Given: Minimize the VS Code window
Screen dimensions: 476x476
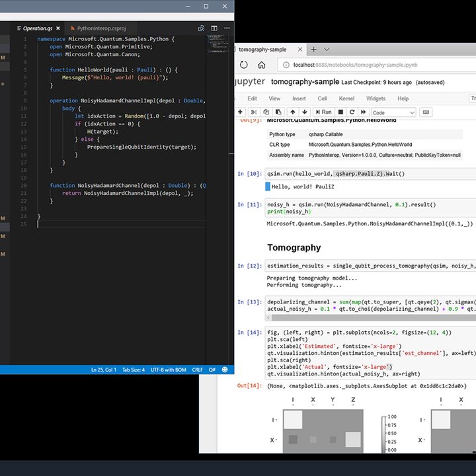Looking at the screenshot, I should point(188,6).
